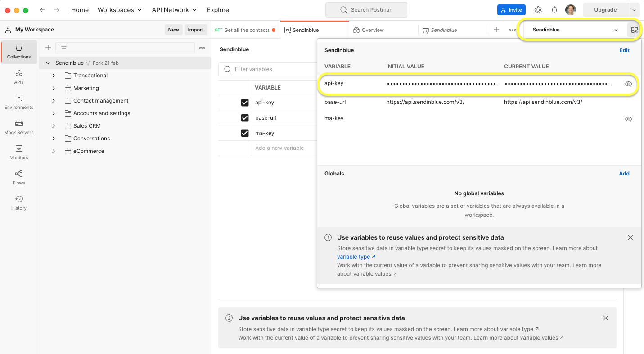Viewport: 644px width, 354px height.
Task: Collapse the Sendinblue collection
Action: [48, 63]
